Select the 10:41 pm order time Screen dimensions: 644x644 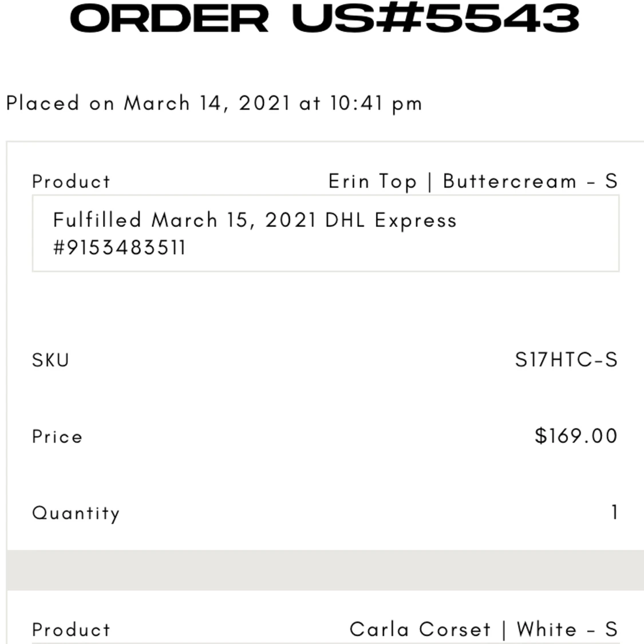coord(376,104)
